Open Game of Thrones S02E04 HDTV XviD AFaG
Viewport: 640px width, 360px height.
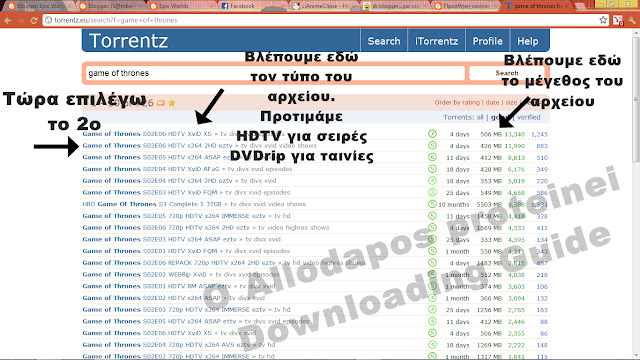(x=151, y=169)
